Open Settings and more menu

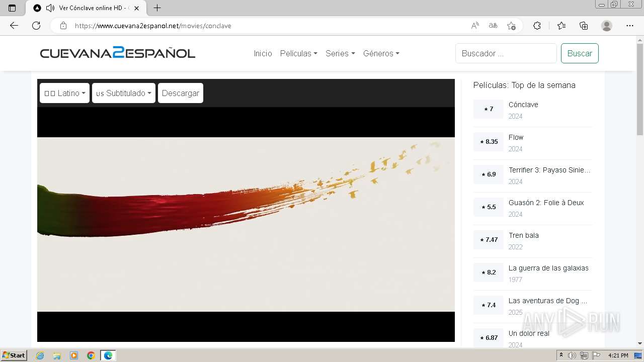(x=630, y=26)
